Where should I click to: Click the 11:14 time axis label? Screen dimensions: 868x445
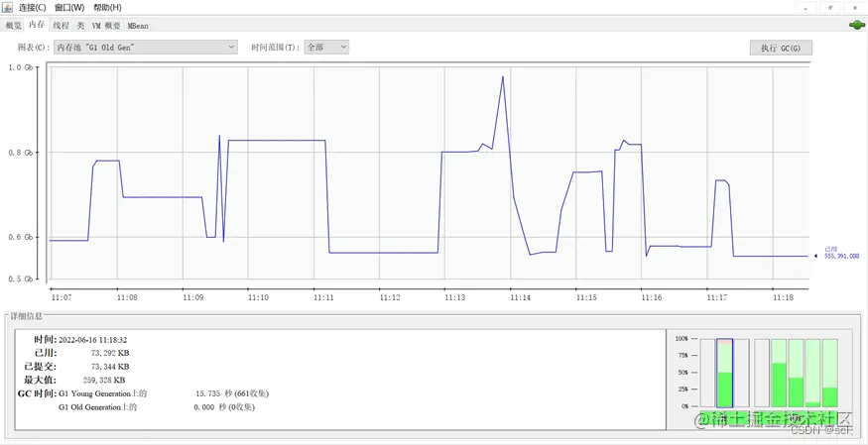pos(521,297)
